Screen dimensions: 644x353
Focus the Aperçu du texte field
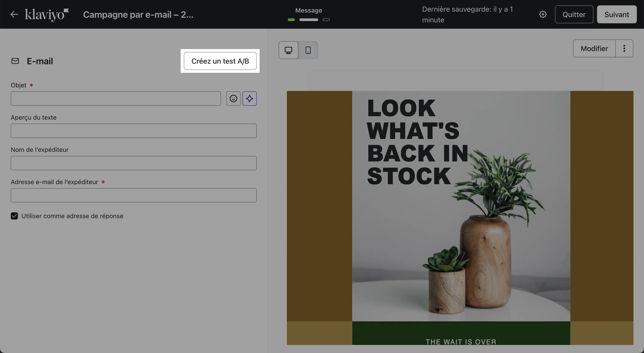(134, 131)
